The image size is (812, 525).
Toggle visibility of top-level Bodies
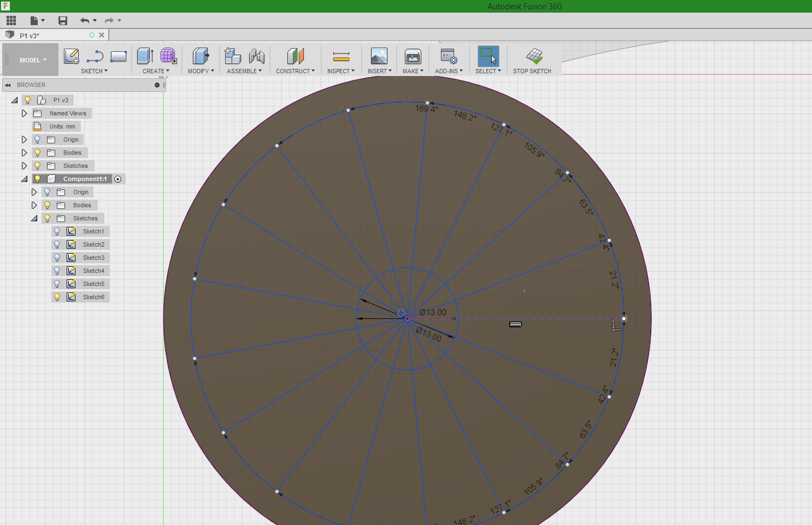pos(37,153)
